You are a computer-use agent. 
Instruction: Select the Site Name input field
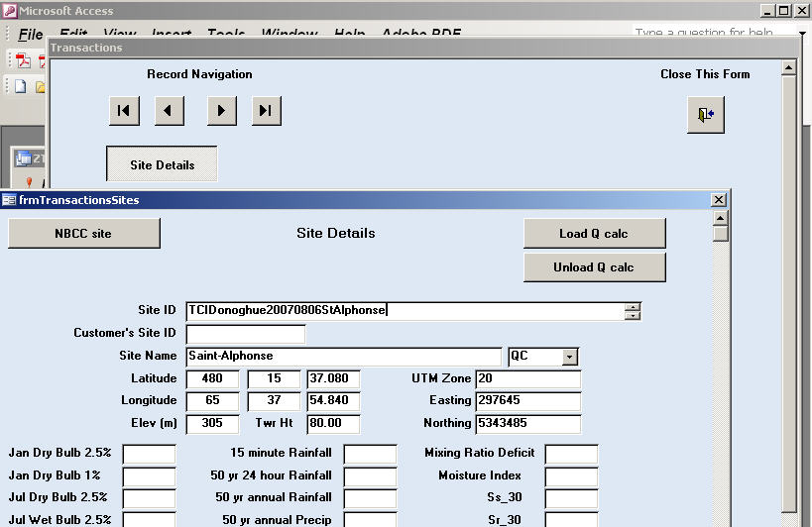343,357
